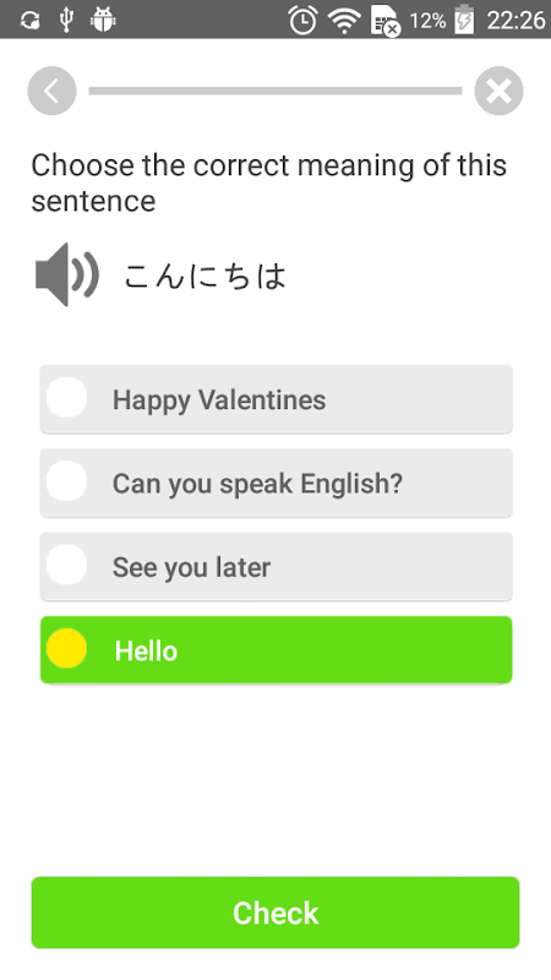Viewport: 551px width, 980px height.
Task: Tap the sync icon in status bar
Action: (30, 21)
